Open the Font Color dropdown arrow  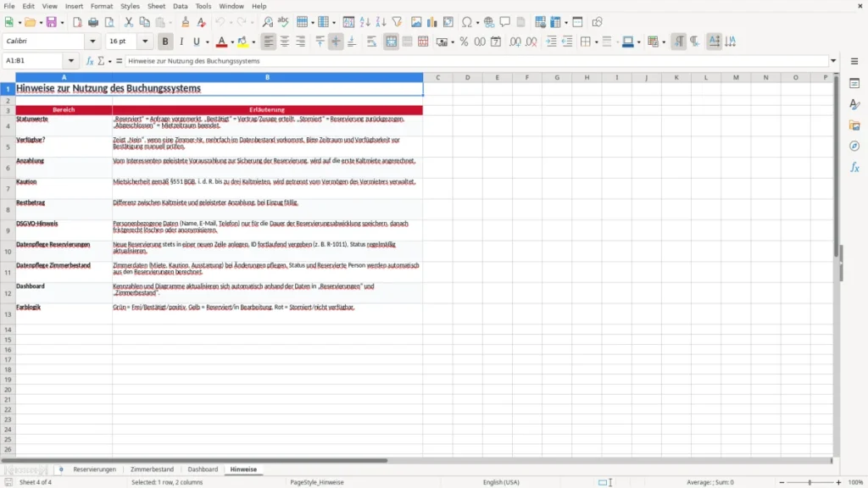pos(232,42)
